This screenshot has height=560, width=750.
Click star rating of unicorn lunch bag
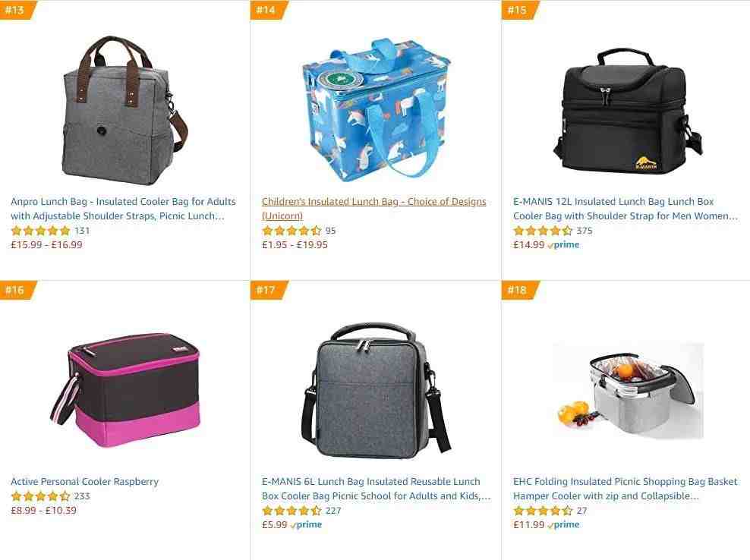[x=291, y=231]
